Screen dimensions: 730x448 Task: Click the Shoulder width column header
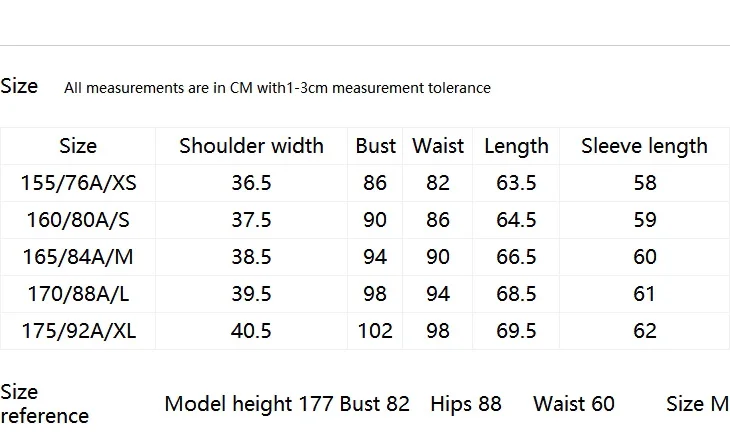251,146
